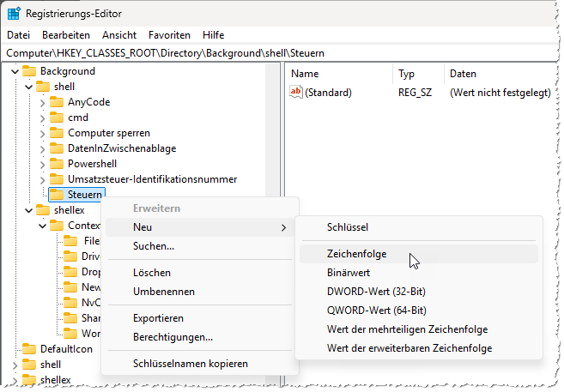This screenshot has width=564, height=392.
Task: Expand the cmd key node
Action: [x=44, y=118]
